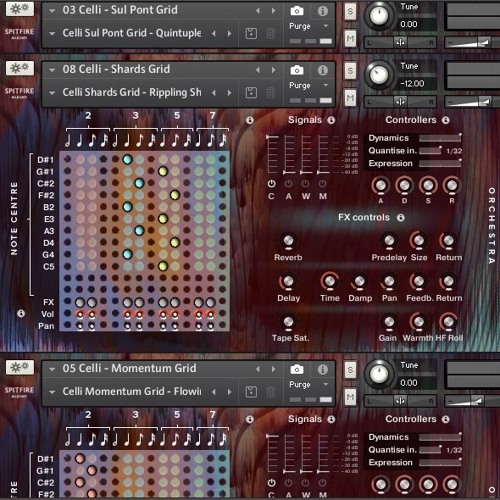
Task: Click the Reverb knob
Action: click(288, 241)
